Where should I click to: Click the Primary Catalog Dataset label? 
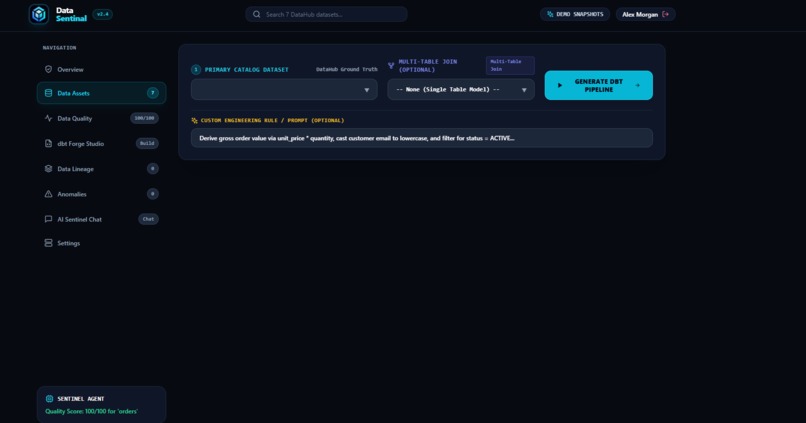click(247, 69)
